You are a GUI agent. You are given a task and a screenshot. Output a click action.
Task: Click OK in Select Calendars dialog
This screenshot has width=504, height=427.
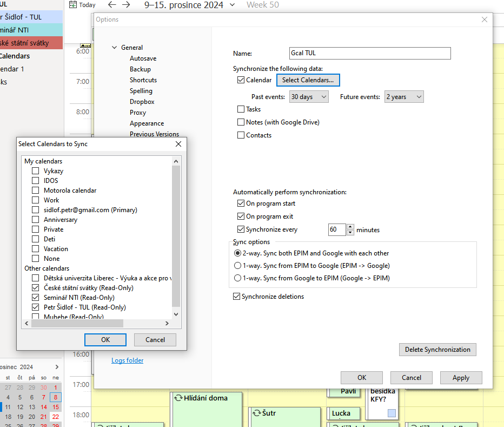105,340
